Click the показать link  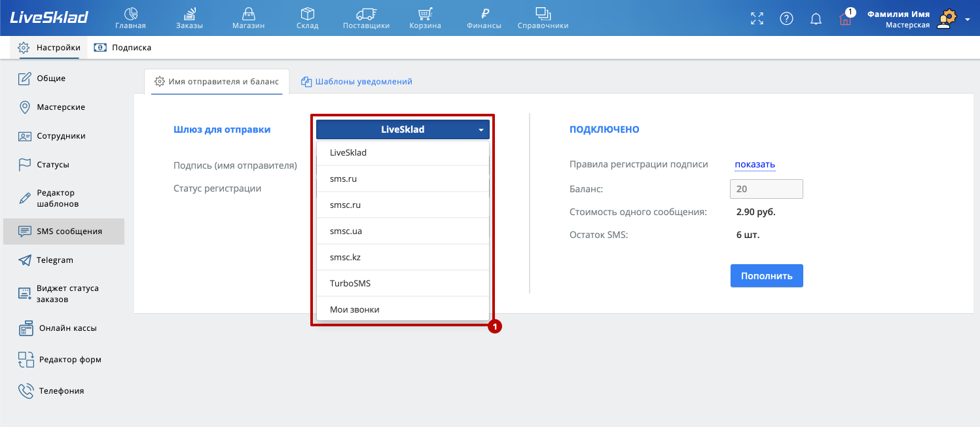(x=755, y=164)
